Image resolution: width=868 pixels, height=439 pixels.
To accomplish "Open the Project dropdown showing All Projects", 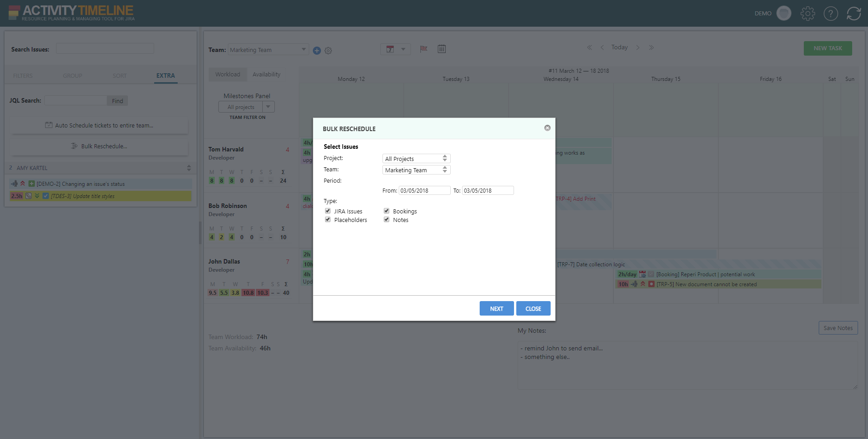I will tap(416, 159).
